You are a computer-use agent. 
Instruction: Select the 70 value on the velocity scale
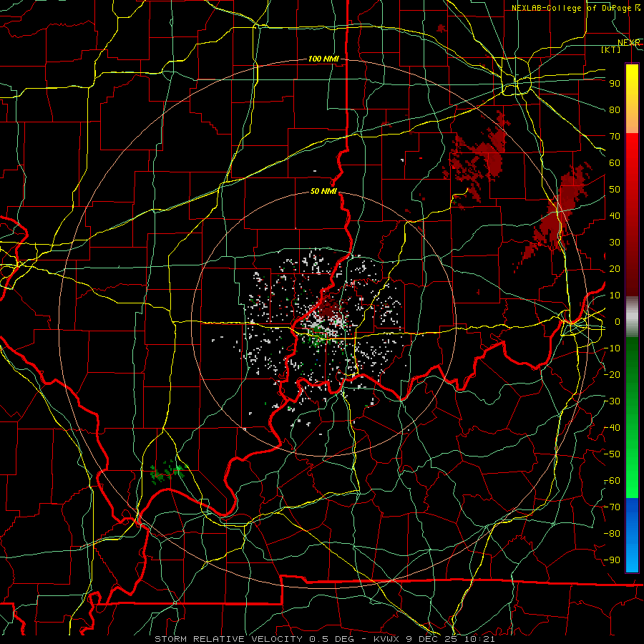pyautogui.click(x=615, y=137)
